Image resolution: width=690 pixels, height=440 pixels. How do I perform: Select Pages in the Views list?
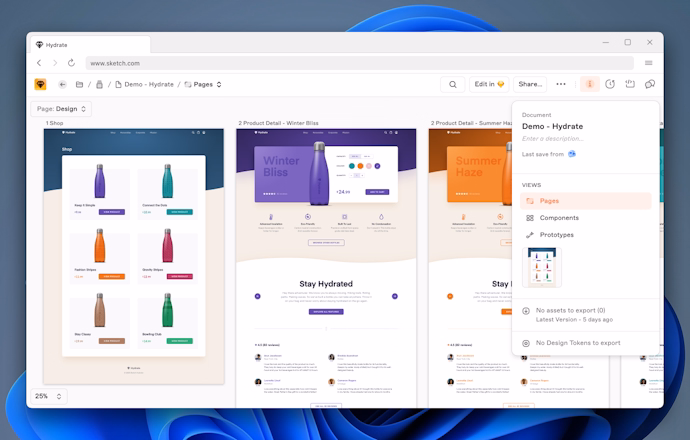549,200
